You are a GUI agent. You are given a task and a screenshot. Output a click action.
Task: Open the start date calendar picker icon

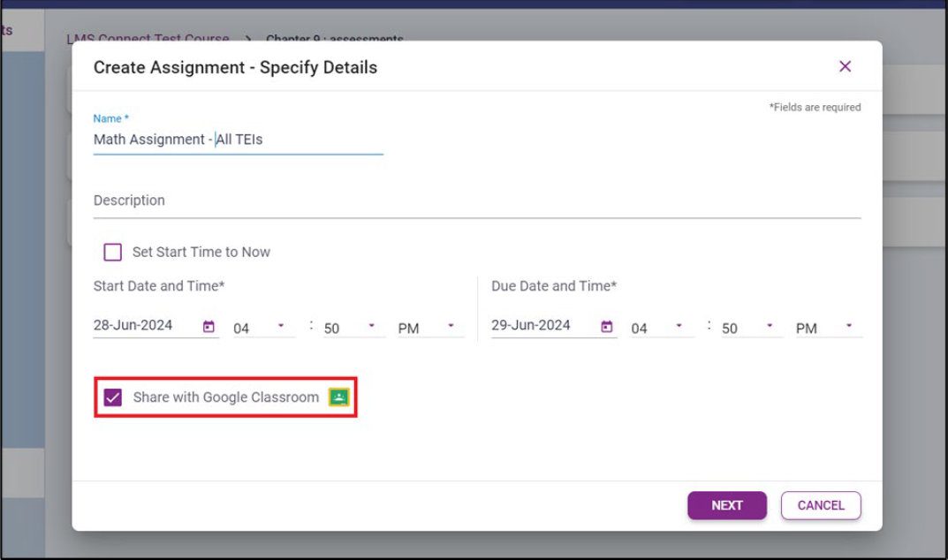(209, 327)
